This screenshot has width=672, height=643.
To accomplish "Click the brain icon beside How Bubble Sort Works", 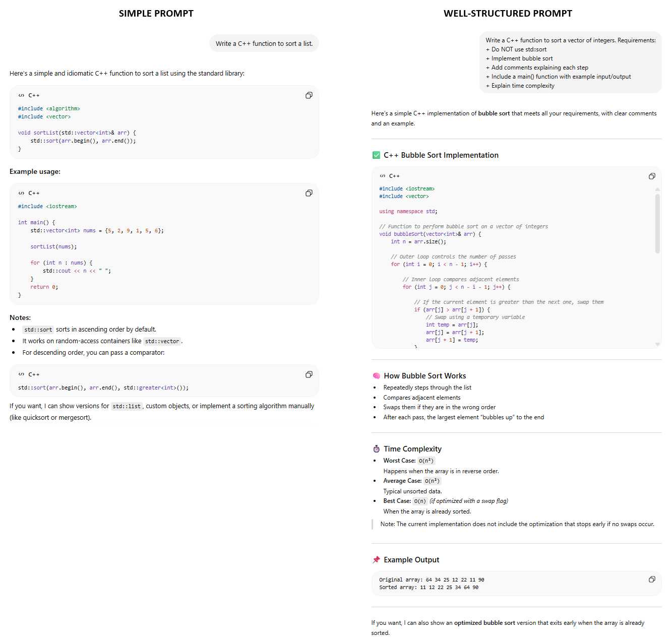I will tap(376, 376).
